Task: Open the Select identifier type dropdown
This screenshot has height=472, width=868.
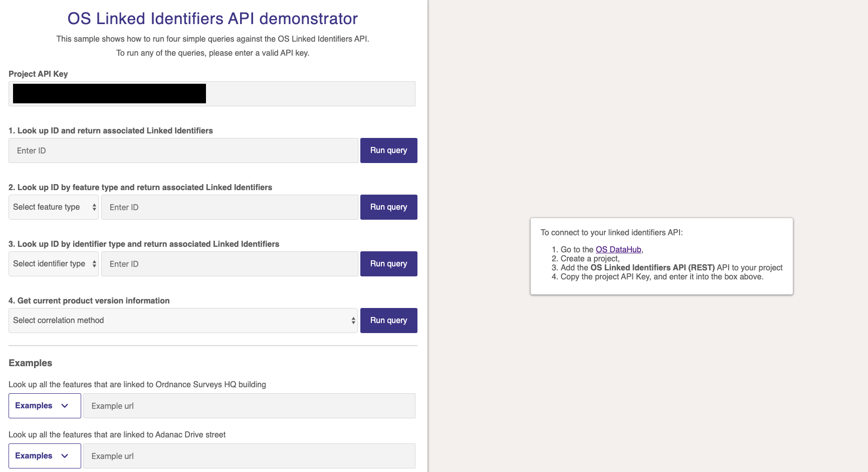Action: tap(54, 264)
